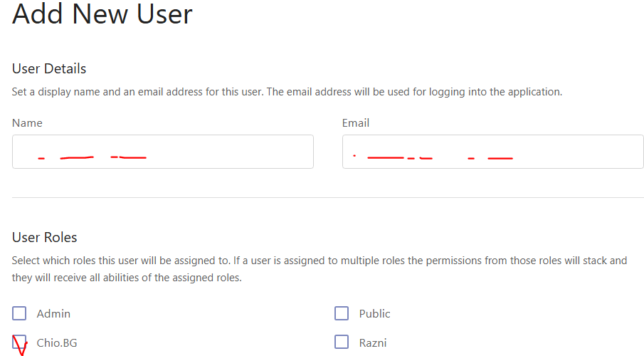
Task: Click the divider line above User Roles
Action: click(328, 198)
